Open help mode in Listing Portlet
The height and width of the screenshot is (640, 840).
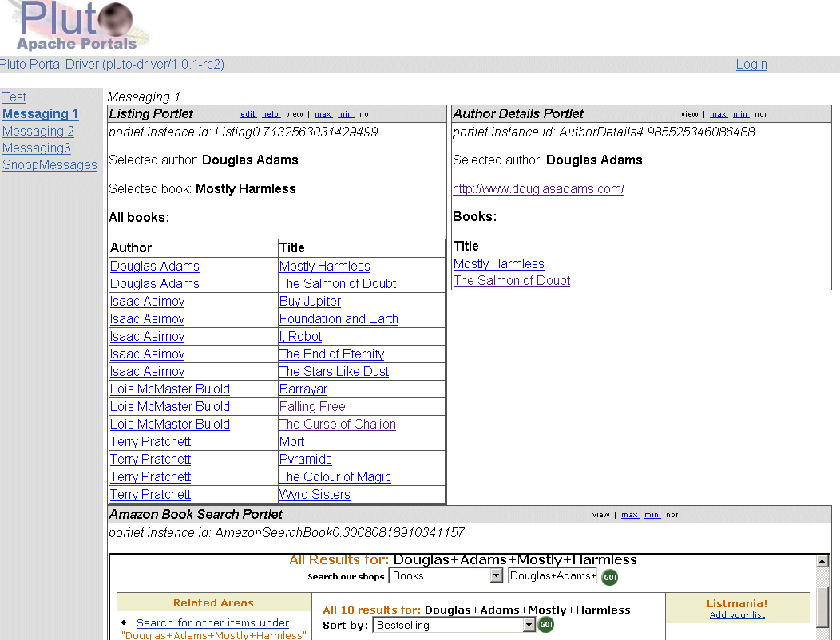(270, 114)
